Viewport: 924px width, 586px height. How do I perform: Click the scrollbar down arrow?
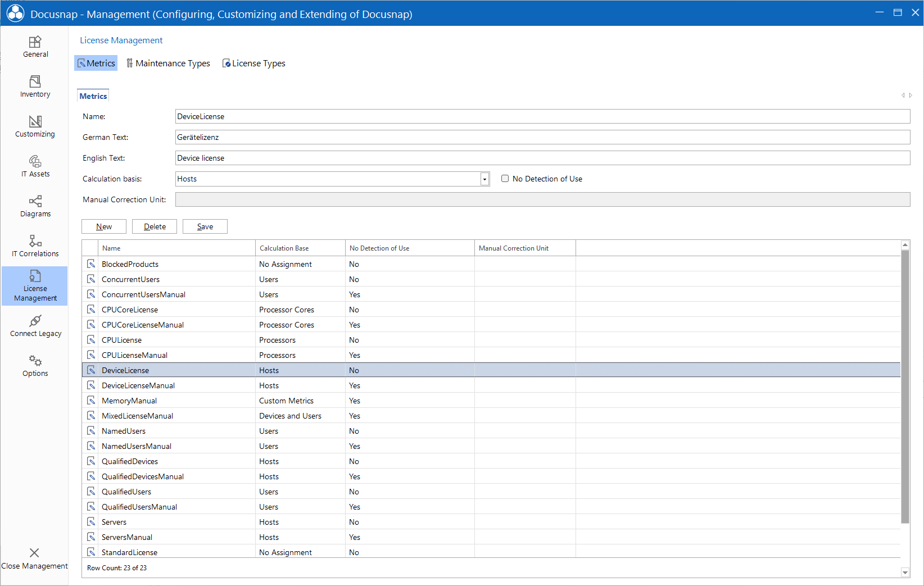pos(905,572)
